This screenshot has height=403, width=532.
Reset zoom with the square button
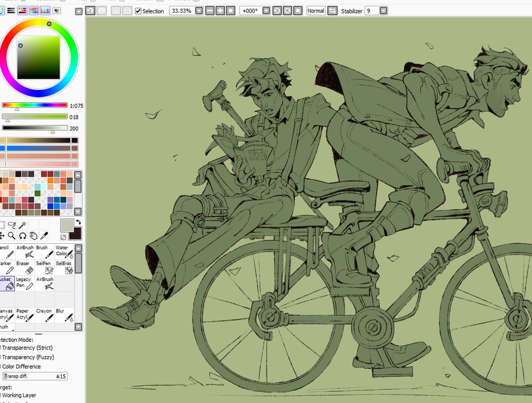click(x=230, y=11)
